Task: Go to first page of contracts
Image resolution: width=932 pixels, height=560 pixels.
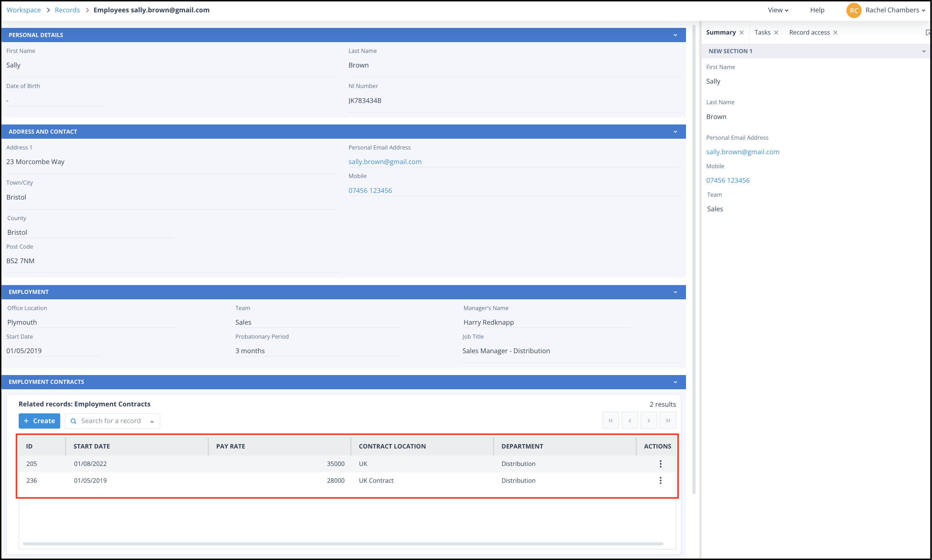Action: (611, 420)
